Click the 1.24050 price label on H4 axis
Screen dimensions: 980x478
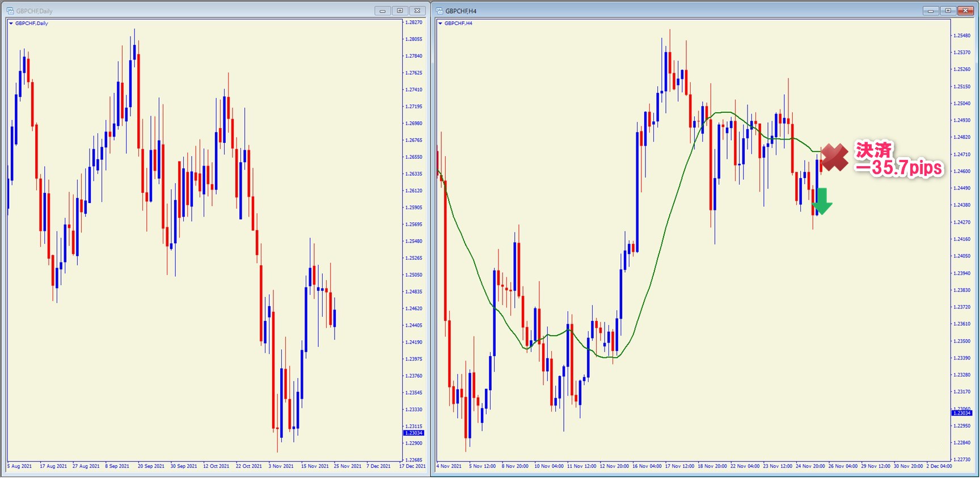pyautogui.click(x=962, y=256)
